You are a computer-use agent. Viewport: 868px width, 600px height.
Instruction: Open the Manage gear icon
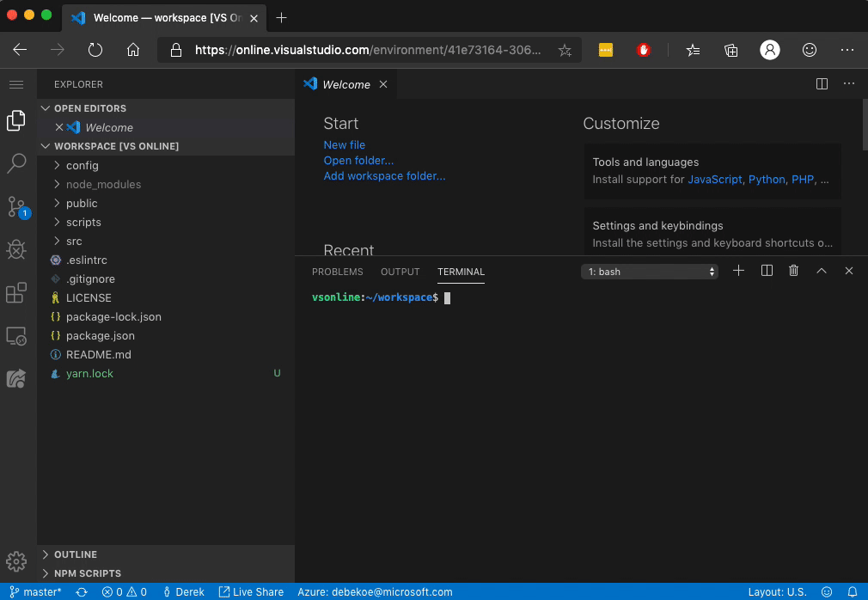16,561
